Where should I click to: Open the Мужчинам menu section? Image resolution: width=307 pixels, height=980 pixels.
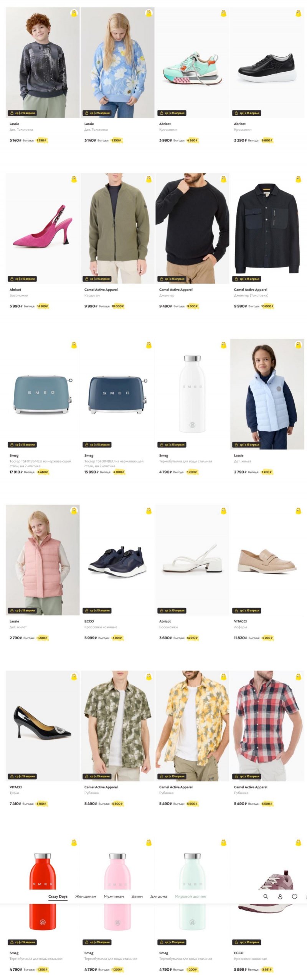pyautogui.click(x=114, y=896)
